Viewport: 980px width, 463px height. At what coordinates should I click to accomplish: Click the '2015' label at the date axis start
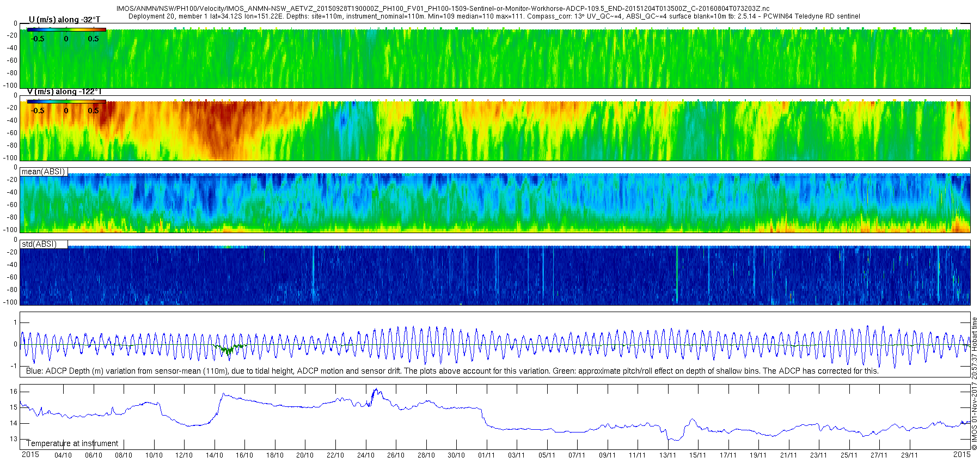30,454
